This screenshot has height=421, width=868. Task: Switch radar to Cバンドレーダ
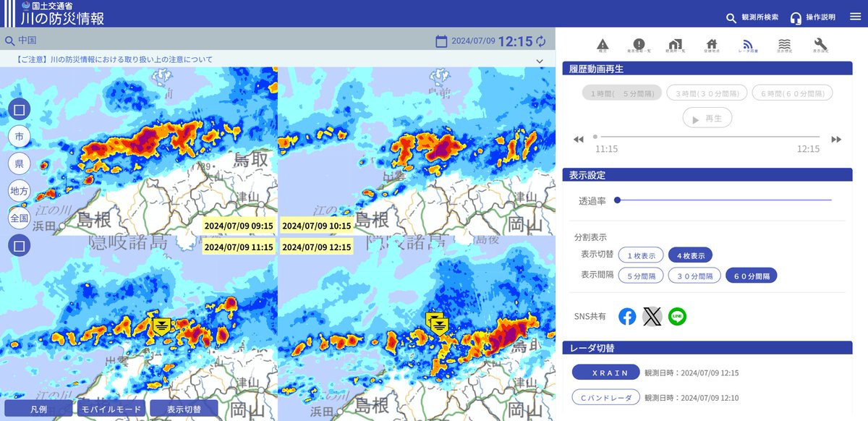click(605, 397)
